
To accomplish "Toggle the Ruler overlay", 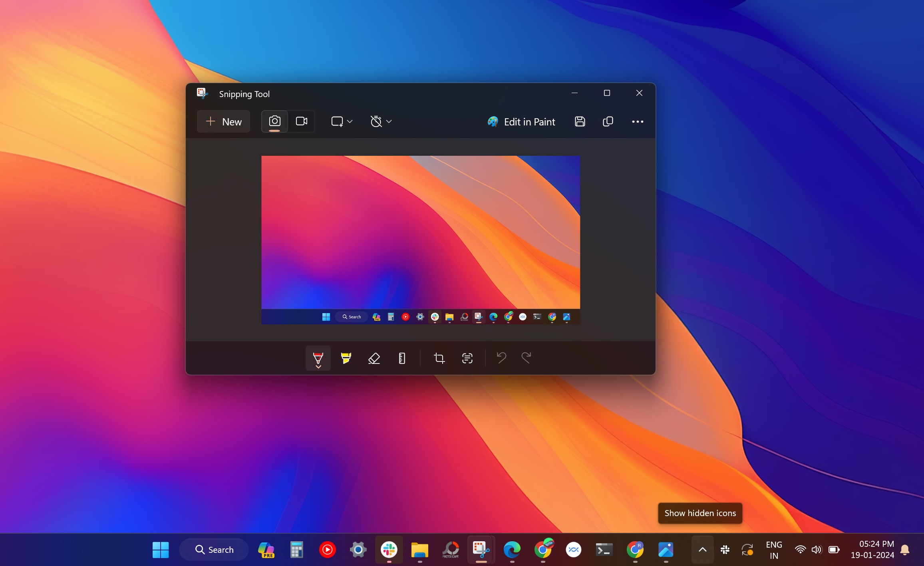I will tap(401, 358).
